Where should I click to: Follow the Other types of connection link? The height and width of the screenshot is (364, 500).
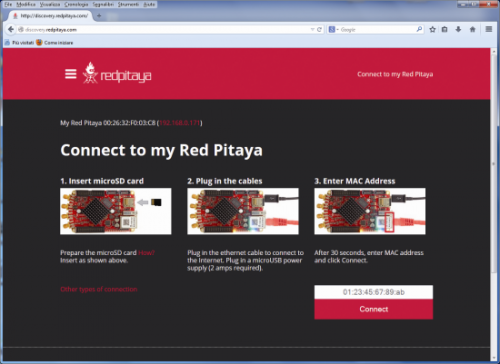(x=99, y=289)
